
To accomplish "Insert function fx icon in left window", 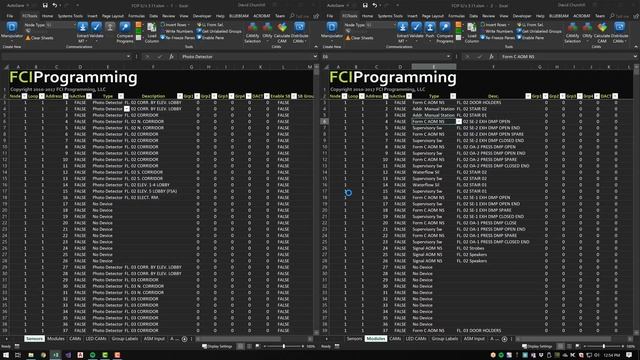I will pyautogui.click(x=171, y=56).
